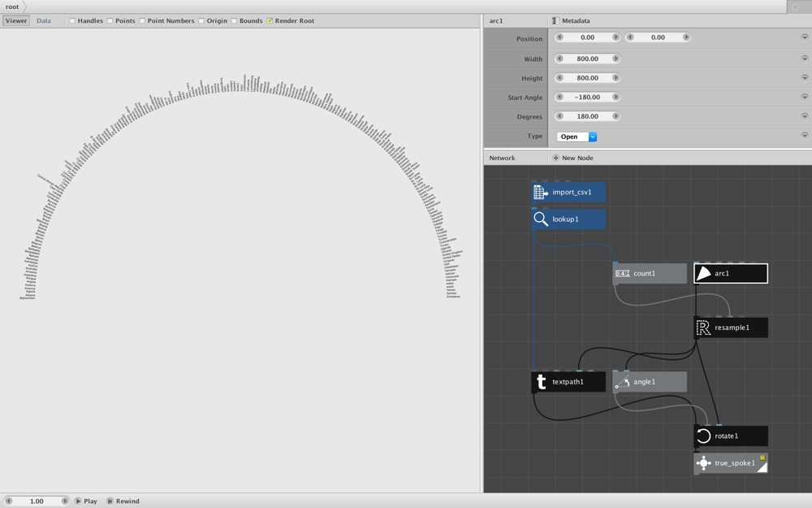This screenshot has width=812, height=508.
Task: Click the Width value field 800.00
Action: [587, 59]
